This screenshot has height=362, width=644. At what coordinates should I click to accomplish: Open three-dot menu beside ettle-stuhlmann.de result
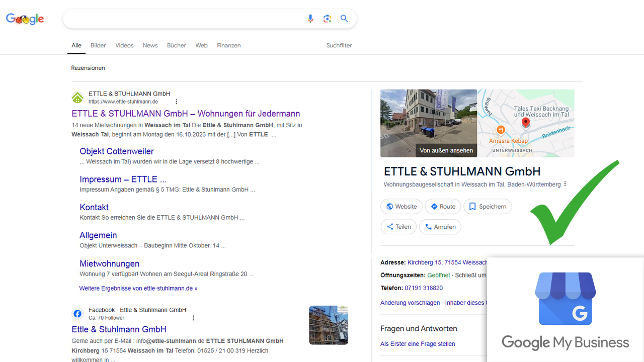(x=176, y=102)
